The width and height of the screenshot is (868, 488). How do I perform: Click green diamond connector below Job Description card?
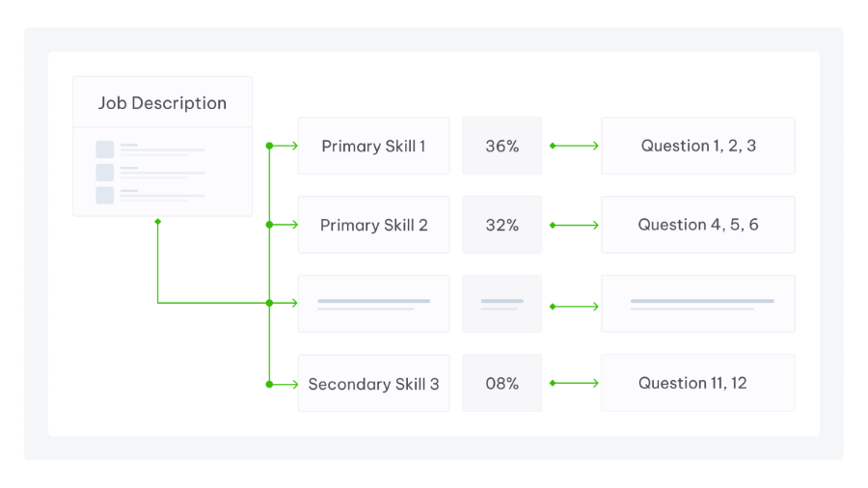pos(157,222)
